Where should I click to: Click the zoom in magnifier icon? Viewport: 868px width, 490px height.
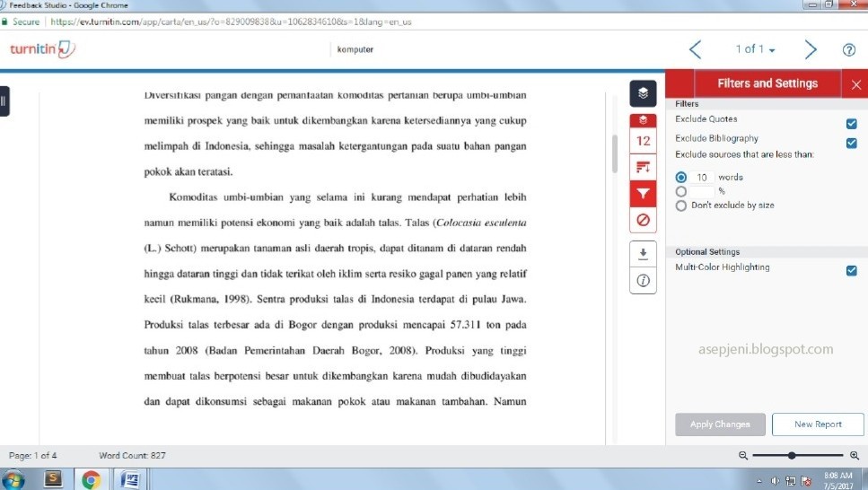pos(855,455)
